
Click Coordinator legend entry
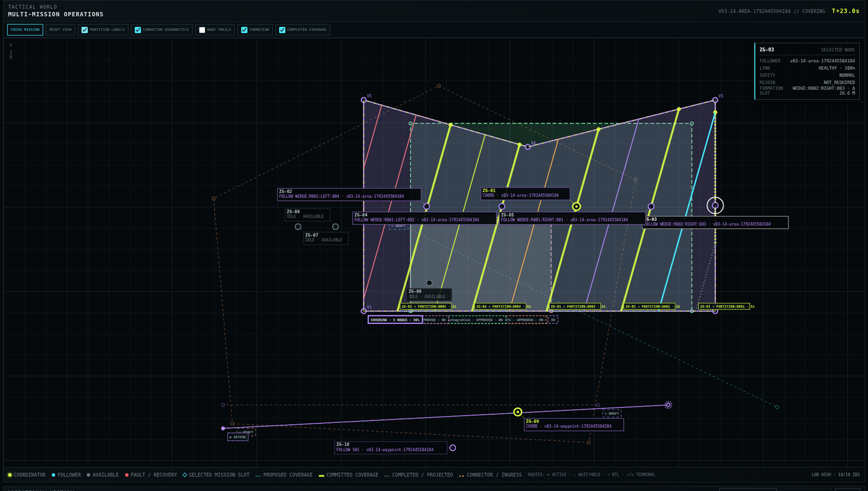[x=27, y=475]
